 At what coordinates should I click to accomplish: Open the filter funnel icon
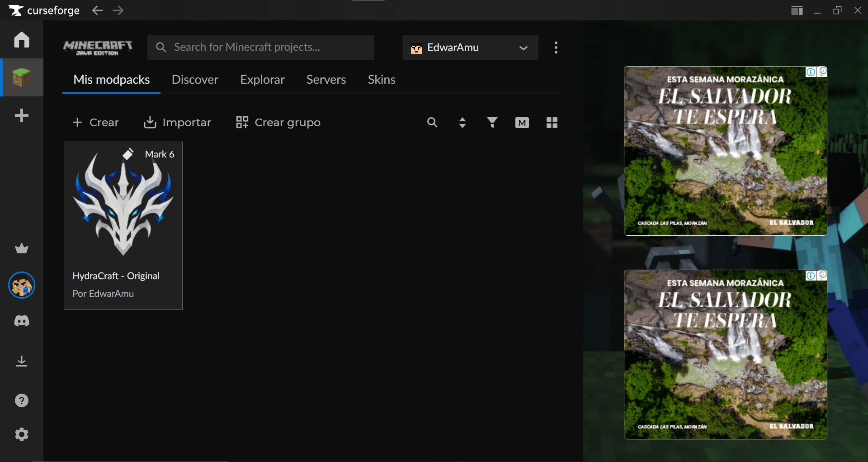pyautogui.click(x=492, y=122)
